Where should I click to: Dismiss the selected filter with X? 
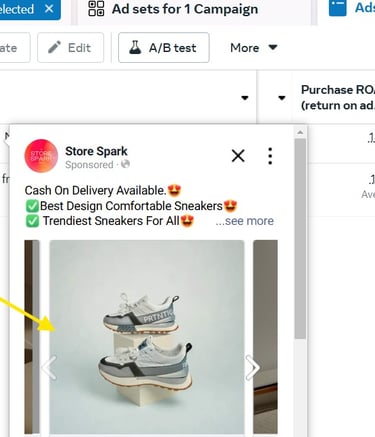49,9
